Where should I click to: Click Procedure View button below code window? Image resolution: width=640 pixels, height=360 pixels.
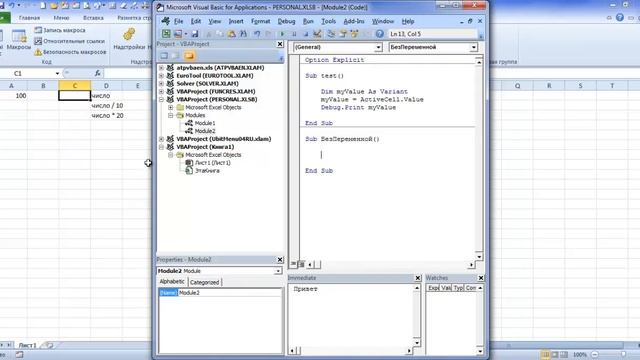[293, 264]
